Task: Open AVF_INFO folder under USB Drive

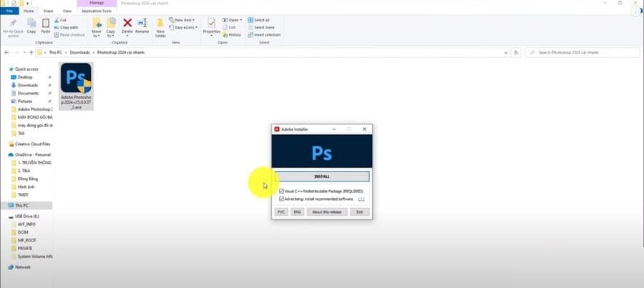Action: [x=24, y=224]
